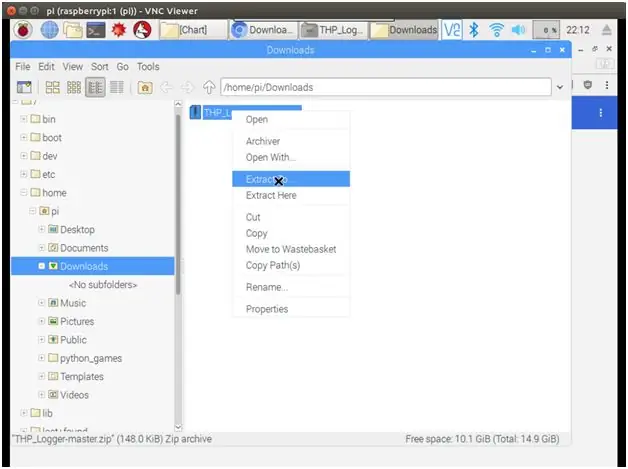The height and width of the screenshot is (469, 628).
Task: Choose Cut in the context menu
Action: (x=291, y=217)
